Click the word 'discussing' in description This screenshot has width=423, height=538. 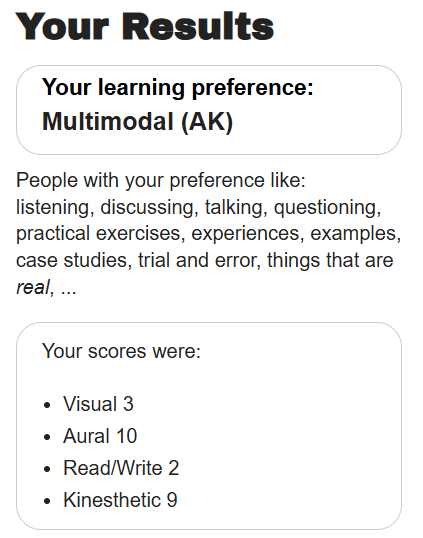[149, 208]
